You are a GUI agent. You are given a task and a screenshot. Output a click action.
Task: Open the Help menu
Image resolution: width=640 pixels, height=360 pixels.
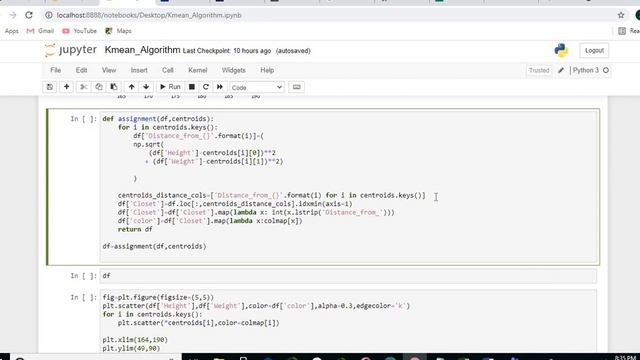coord(267,70)
